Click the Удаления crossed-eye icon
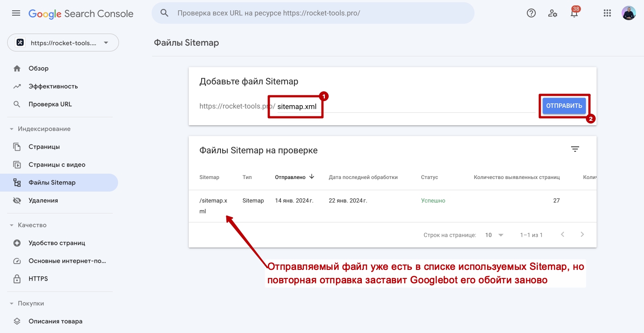This screenshot has height=333, width=644. coord(17,201)
